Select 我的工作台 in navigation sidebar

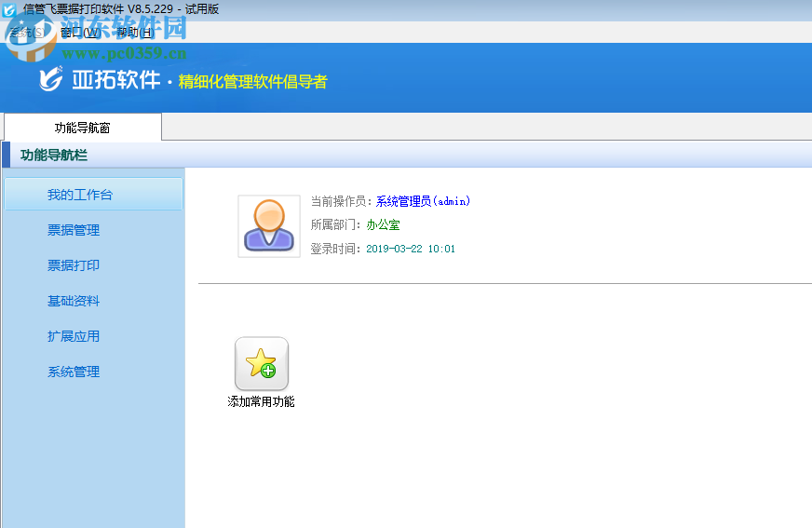point(94,194)
